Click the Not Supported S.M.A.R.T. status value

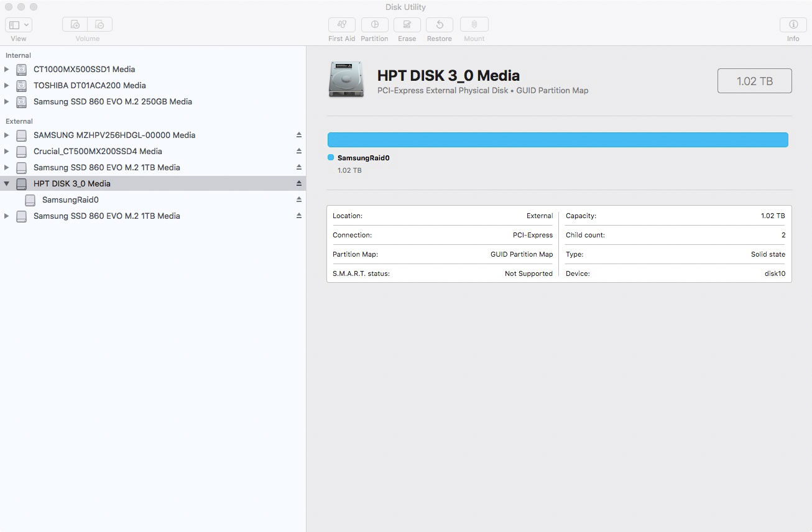point(528,273)
